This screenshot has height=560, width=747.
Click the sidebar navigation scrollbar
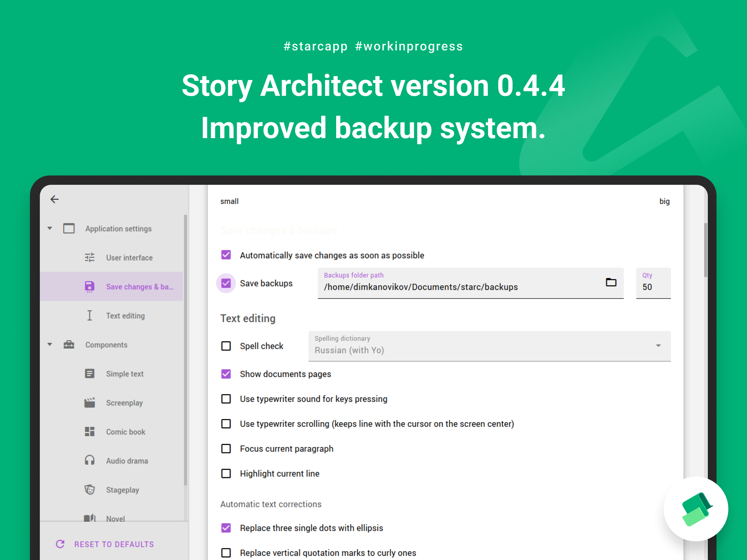pyautogui.click(x=186, y=350)
